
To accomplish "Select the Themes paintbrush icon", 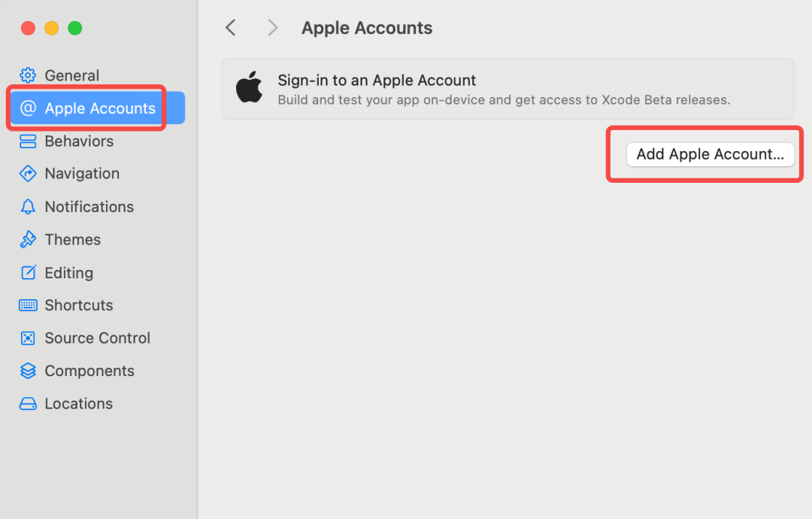I will point(28,239).
